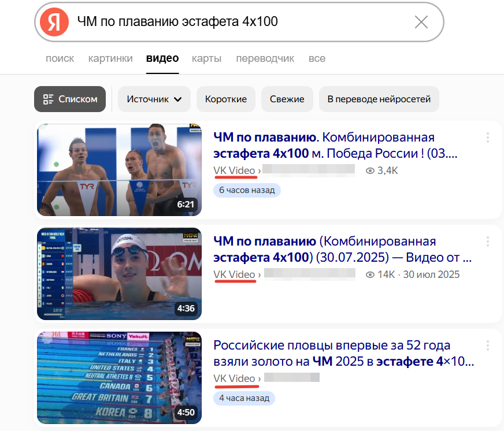Toggle the Короткие filter chip
Viewport: 504px width, 431px height.
click(225, 99)
